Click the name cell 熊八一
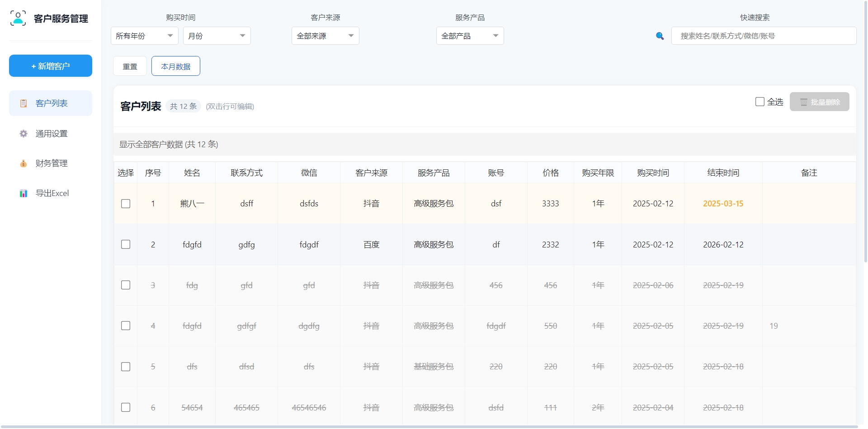This screenshot has height=429, width=868. pyautogui.click(x=192, y=204)
